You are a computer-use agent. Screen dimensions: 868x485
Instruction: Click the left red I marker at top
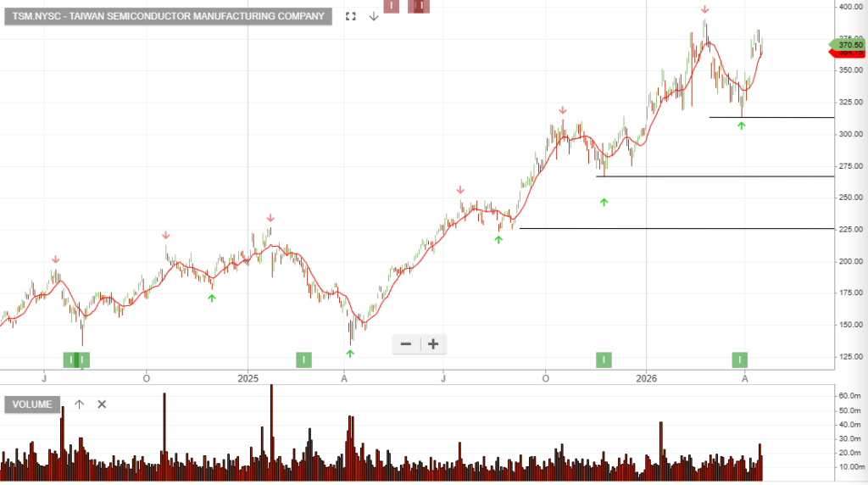pyautogui.click(x=391, y=6)
